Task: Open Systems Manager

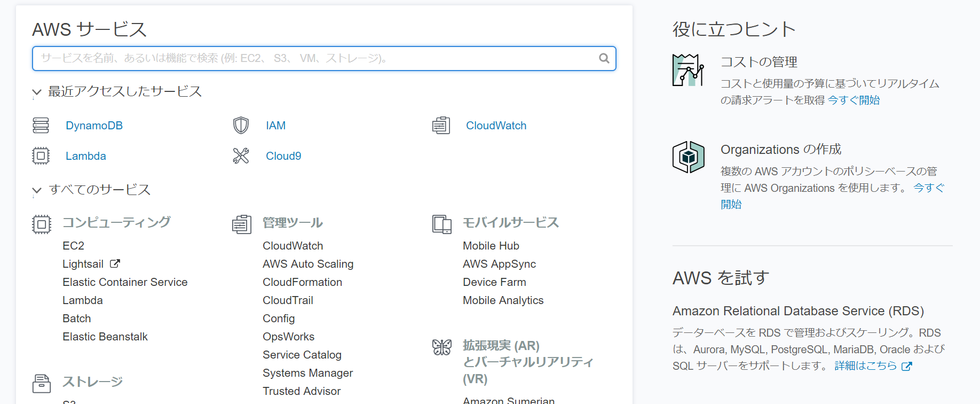Action: 307,373
